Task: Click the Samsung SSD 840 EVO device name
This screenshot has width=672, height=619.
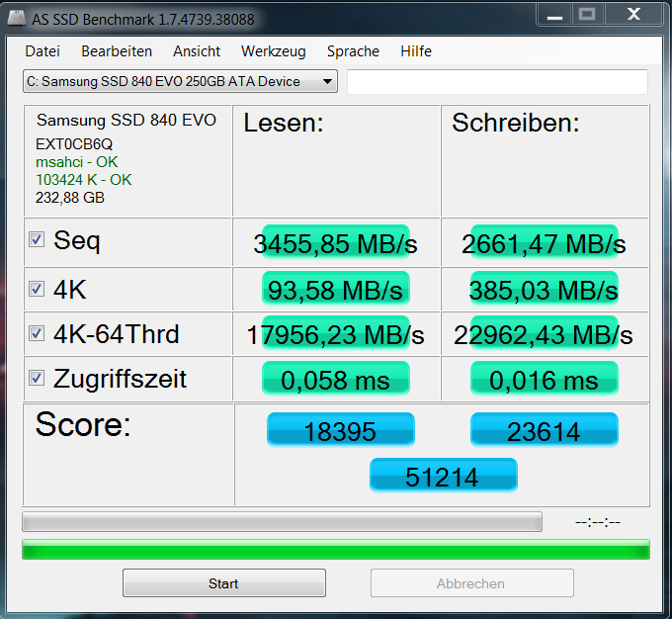Action: tap(126, 121)
